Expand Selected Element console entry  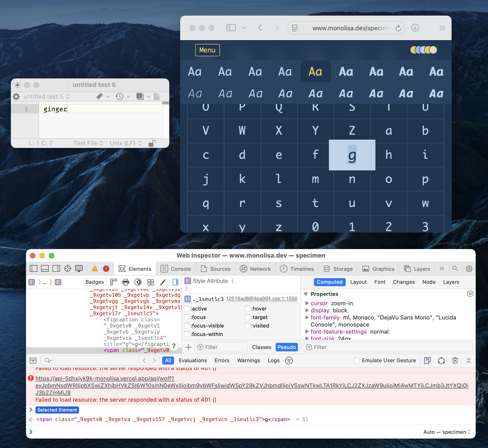pos(31,410)
